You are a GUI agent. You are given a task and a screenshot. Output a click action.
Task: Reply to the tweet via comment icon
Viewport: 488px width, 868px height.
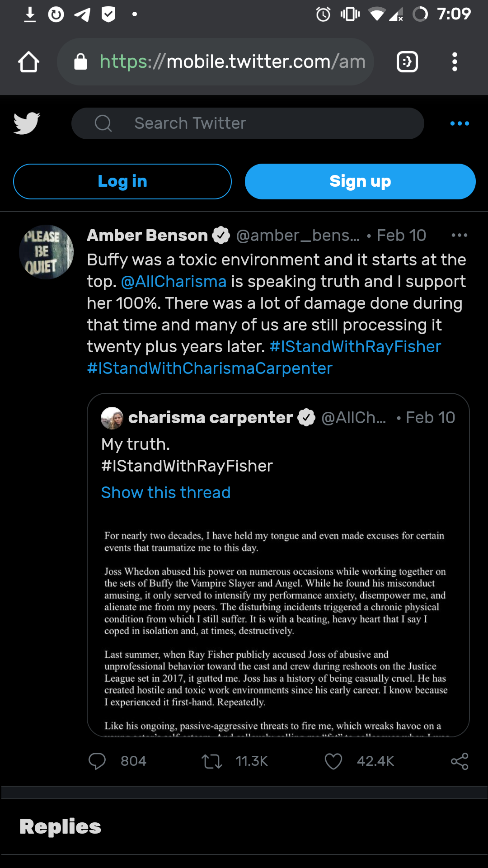coord(97,761)
